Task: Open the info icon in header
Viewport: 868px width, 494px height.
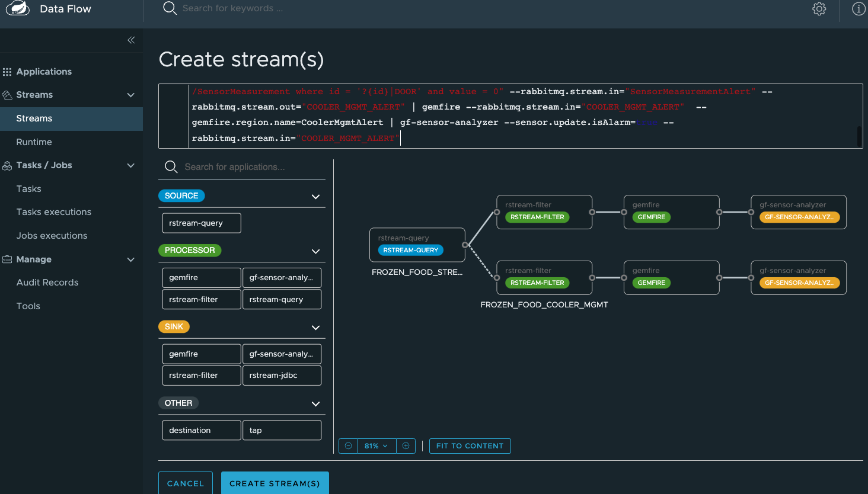Action: (x=859, y=9)
